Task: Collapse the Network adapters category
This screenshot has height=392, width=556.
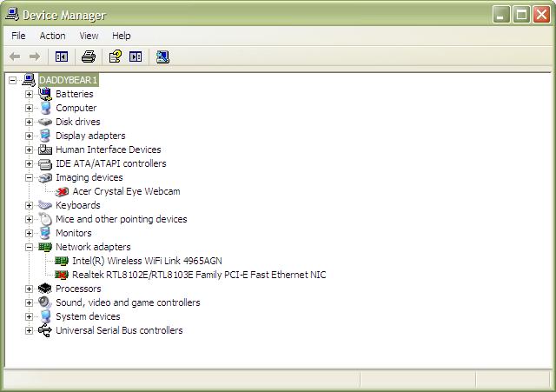Action: pos(29,247)
